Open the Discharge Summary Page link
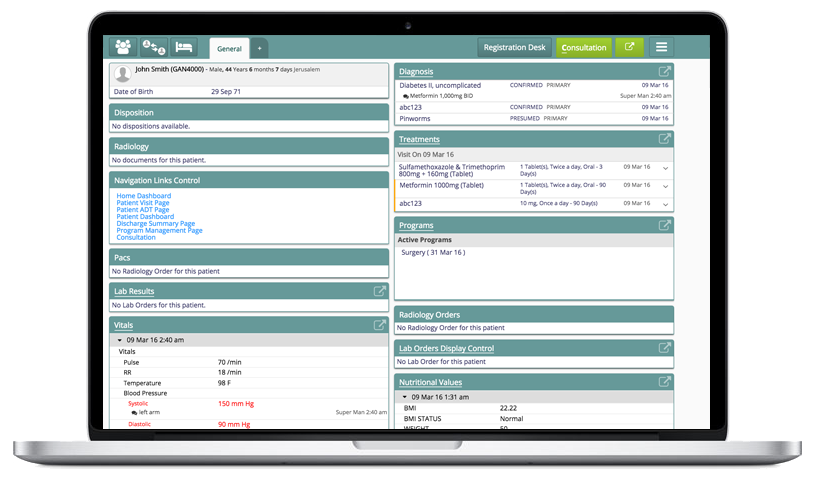The width and height of the screenshot is (817, 478). coord(155,223)
